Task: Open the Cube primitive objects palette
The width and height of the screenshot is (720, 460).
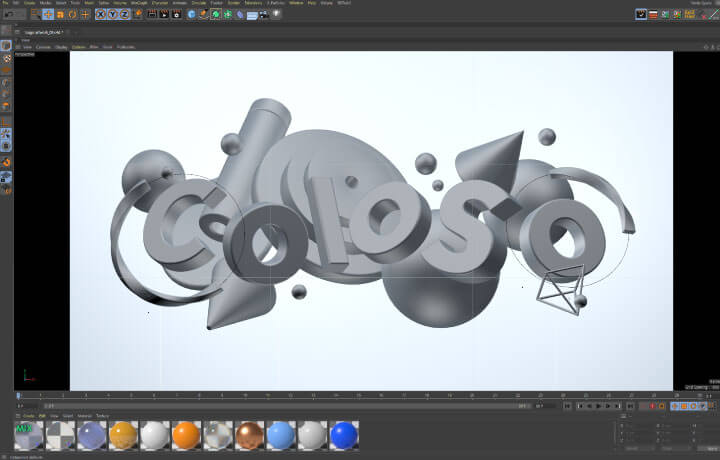Action: [x=191, y=14]
